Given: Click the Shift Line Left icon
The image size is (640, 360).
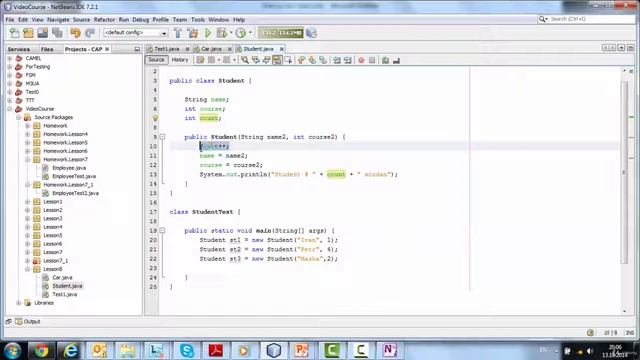Looking at the screenshot, I should [x=337, y=60].
